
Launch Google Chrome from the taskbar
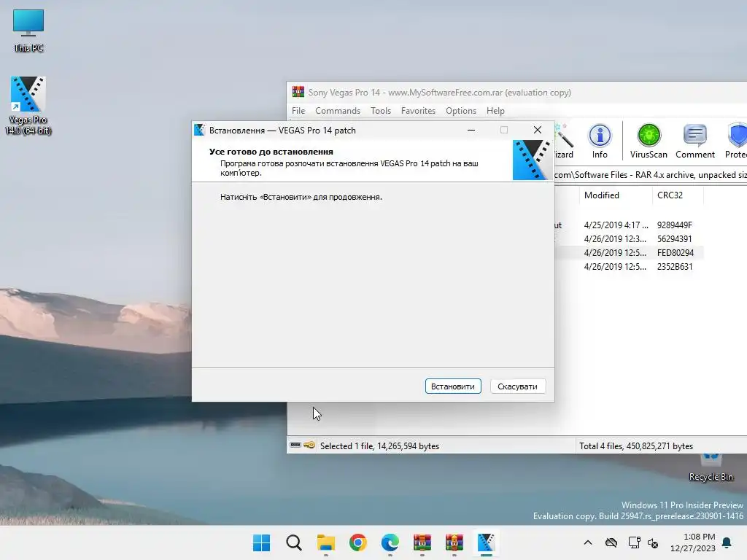[x=357, y=542]
